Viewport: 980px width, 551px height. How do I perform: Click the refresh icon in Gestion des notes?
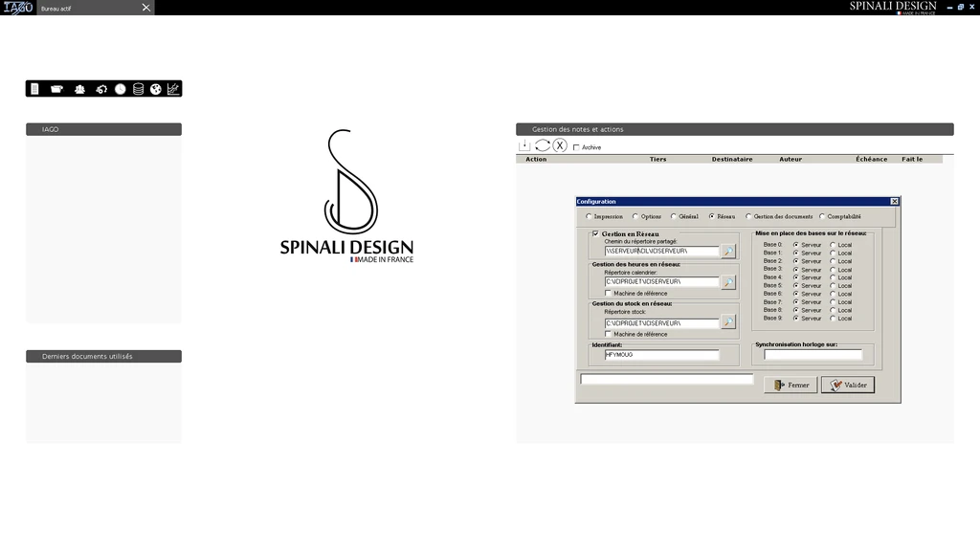tap(543, 146)
